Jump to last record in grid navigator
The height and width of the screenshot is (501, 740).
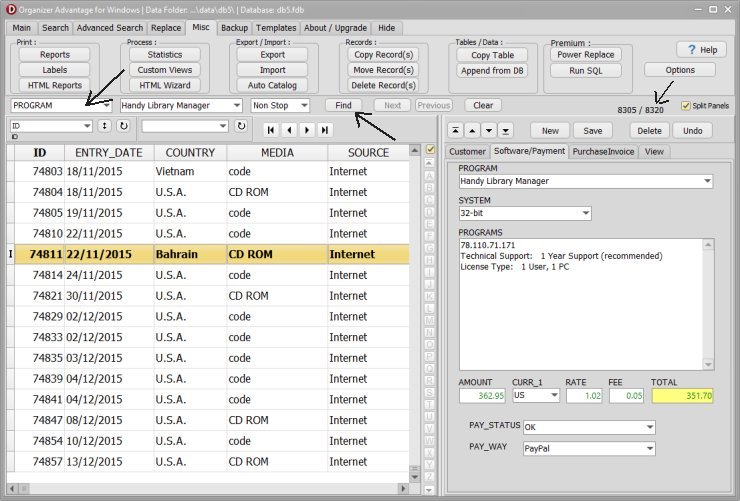324,130
